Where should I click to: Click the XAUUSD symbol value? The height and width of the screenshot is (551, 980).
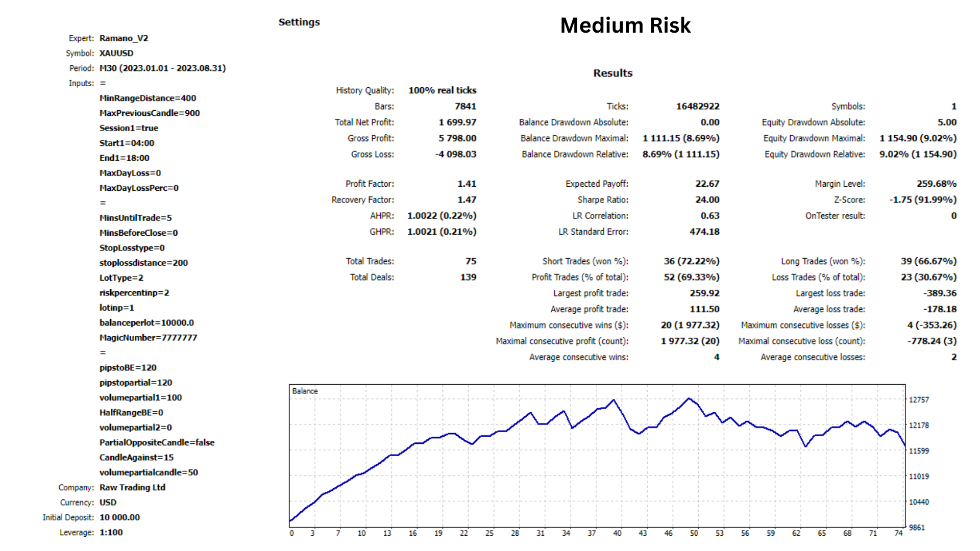pyautogui.click(x=116, y=53)
